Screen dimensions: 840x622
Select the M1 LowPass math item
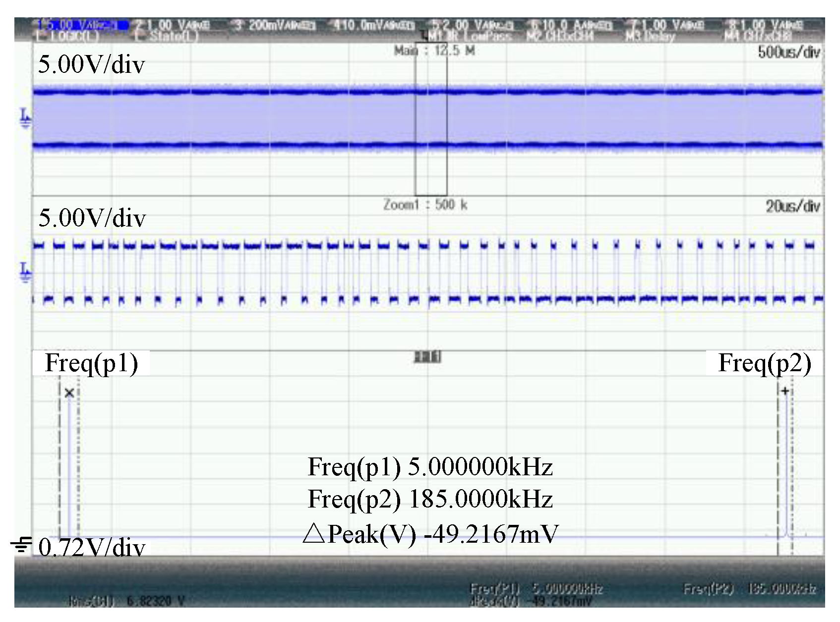click(x=469, y=37)
